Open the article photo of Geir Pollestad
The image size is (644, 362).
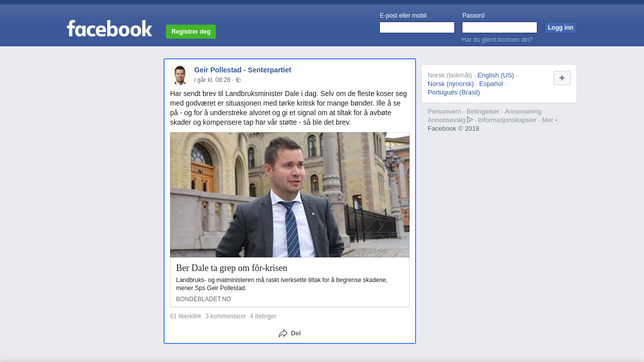(x=290, y=195)
